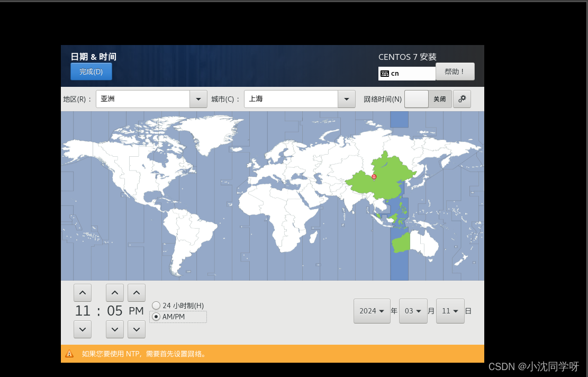Open the month dropdown showing 03
The image size is (588, 377).
point(413,311)
